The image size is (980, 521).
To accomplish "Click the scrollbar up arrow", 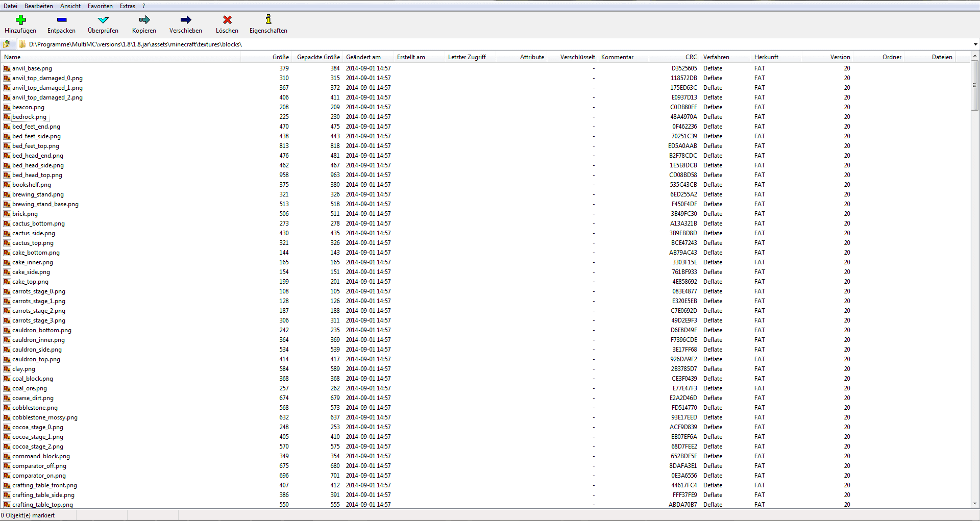I will click(974, 56).
